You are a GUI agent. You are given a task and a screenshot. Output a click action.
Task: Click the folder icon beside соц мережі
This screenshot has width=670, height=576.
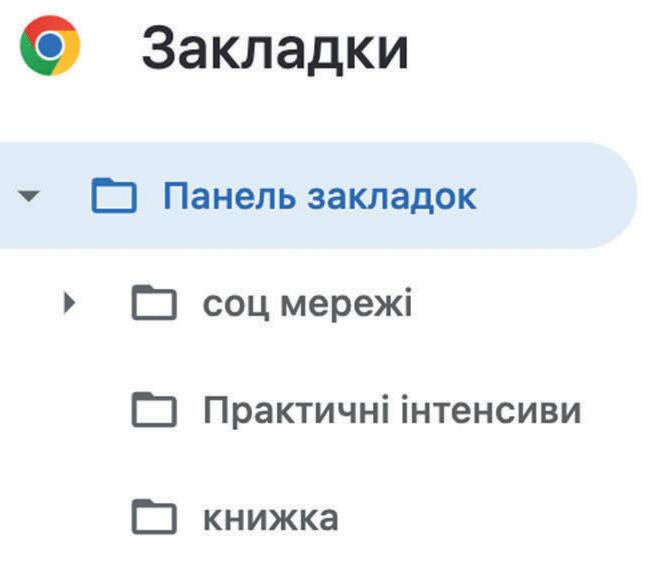click(x=153, y=303)
